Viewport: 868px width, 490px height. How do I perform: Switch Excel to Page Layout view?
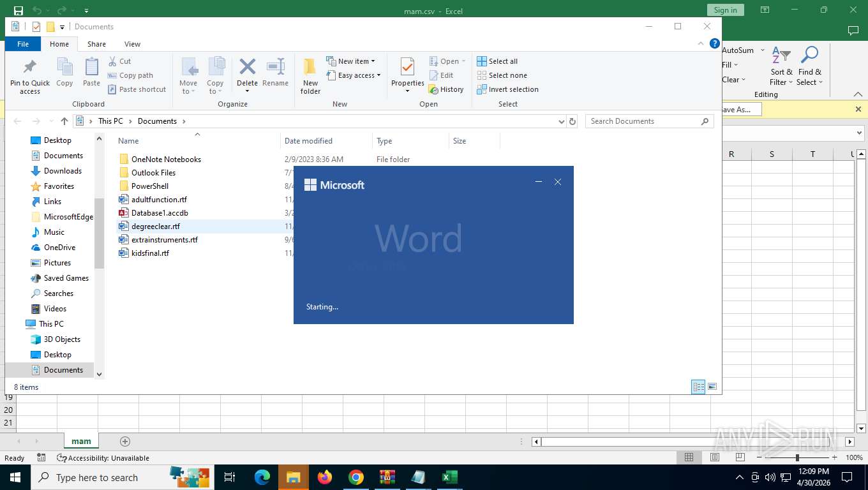[x=715, y=457]
